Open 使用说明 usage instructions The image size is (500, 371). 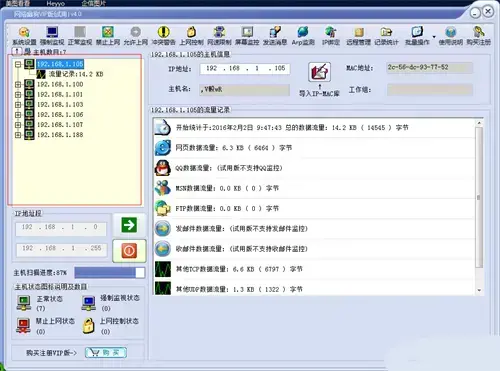tap(451, 36)
